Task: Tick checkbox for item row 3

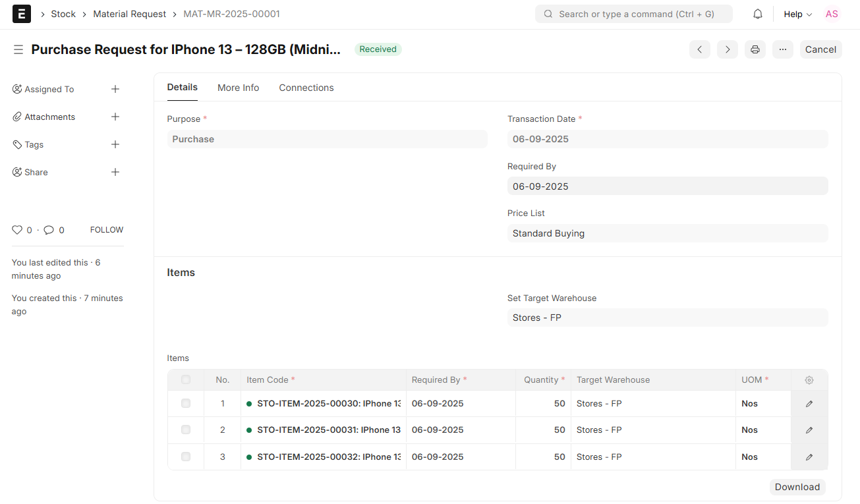Action: 186,457
